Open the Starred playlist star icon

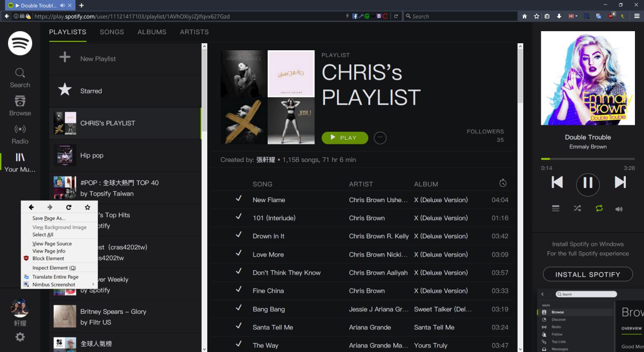coord(65,90)
